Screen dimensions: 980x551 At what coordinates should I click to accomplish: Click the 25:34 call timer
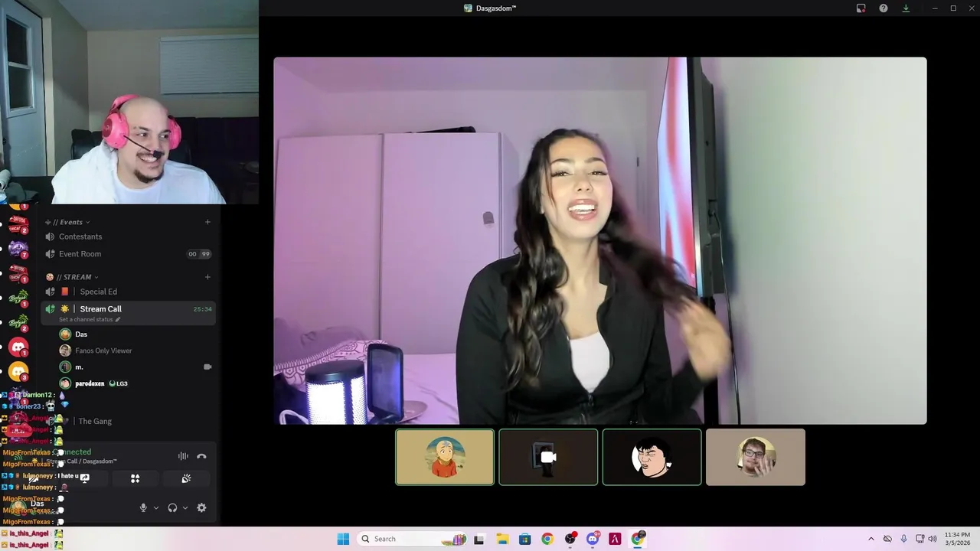[202, 309]
